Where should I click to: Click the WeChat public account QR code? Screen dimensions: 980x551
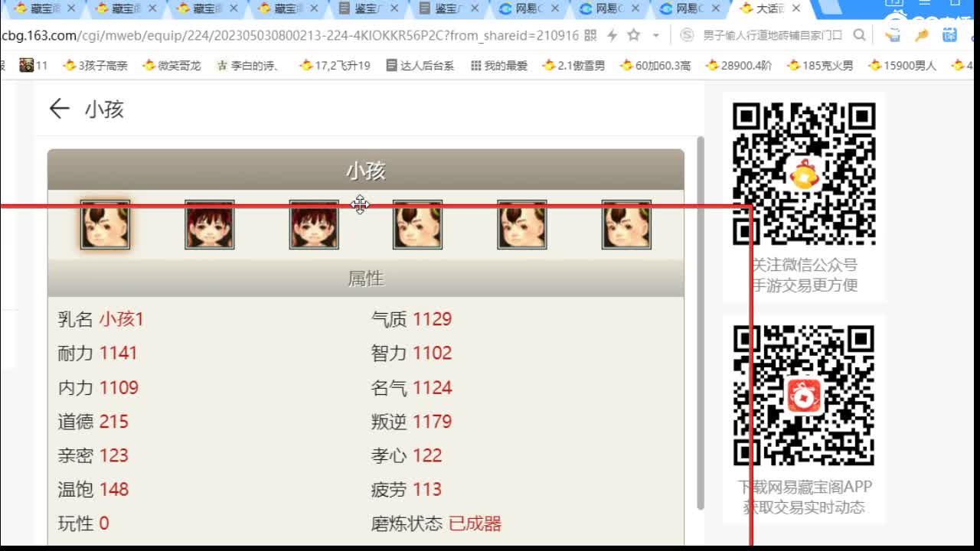(804, 173)
